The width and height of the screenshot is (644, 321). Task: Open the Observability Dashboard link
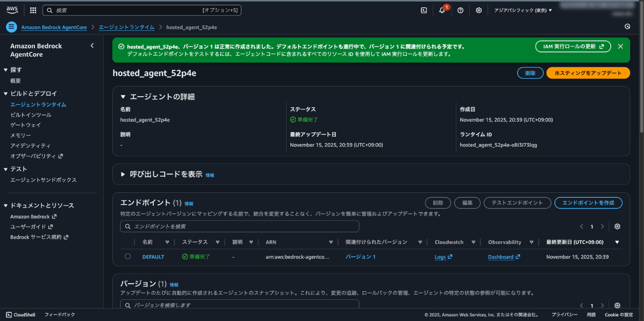click(504, 257)
